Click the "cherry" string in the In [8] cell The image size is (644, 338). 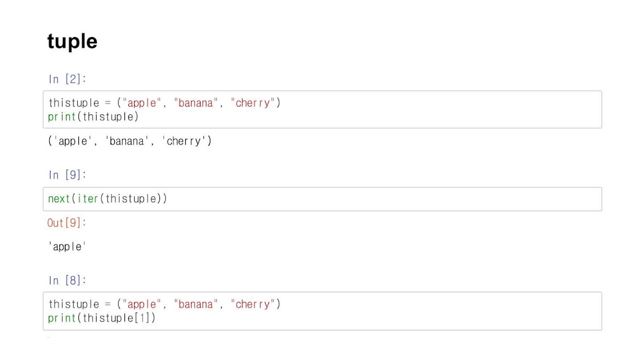255,304
